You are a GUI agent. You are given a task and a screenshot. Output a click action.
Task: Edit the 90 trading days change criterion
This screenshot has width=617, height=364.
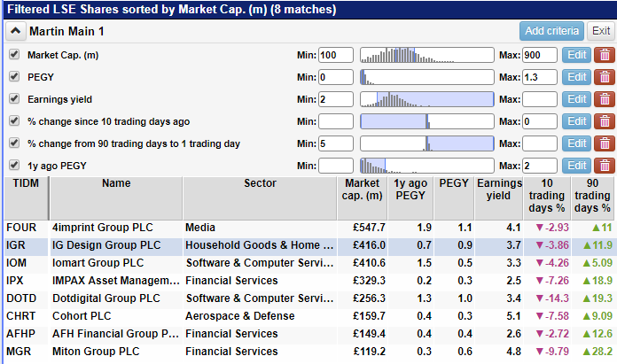tap(576, 143)
